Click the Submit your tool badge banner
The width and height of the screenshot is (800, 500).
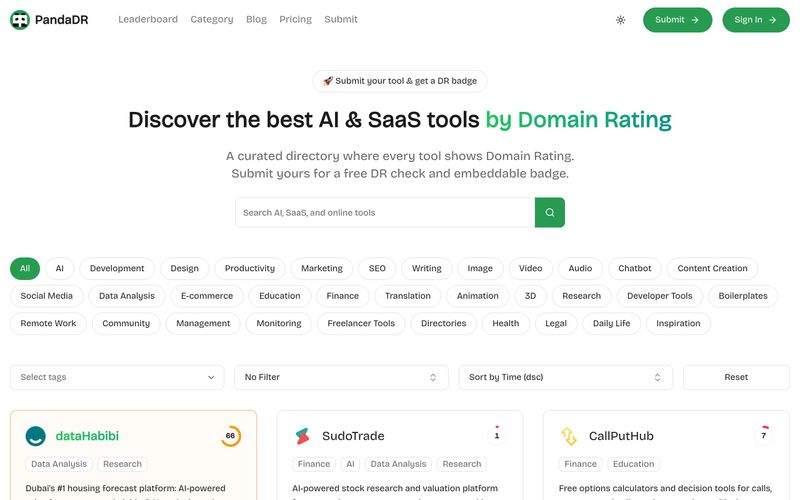[399, 81]
